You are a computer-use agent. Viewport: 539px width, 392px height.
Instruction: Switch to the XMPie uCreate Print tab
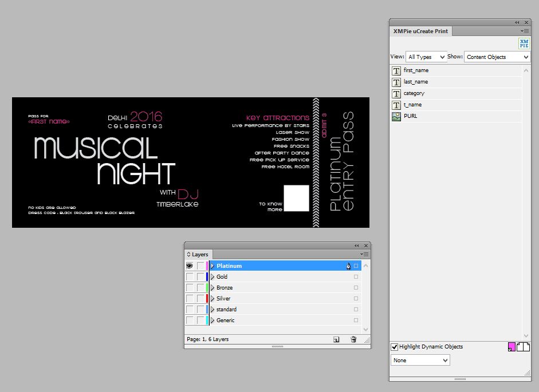coord(420,31)
